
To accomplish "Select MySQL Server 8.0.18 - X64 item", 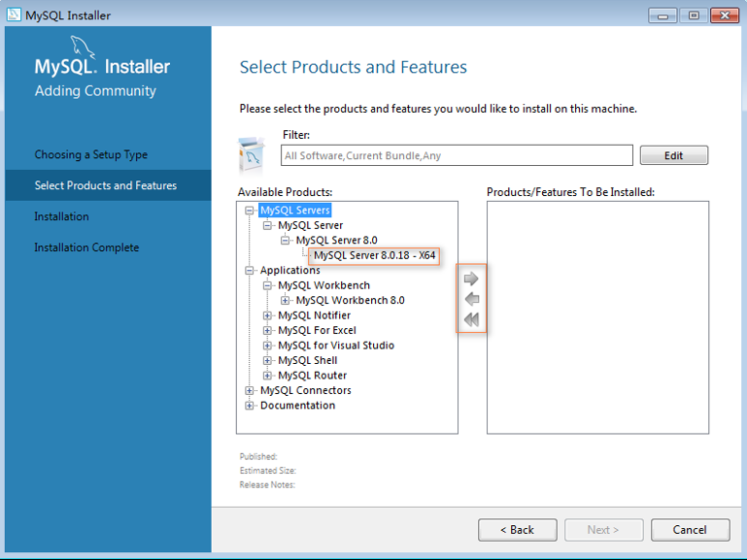I will (x=374, y=255).
